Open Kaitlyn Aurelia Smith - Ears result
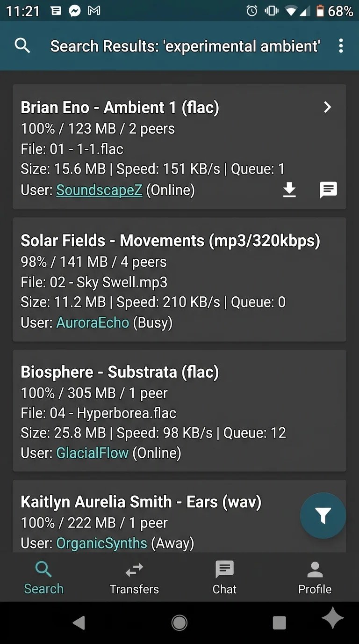359x644 pixels. [x=179, y=516]
